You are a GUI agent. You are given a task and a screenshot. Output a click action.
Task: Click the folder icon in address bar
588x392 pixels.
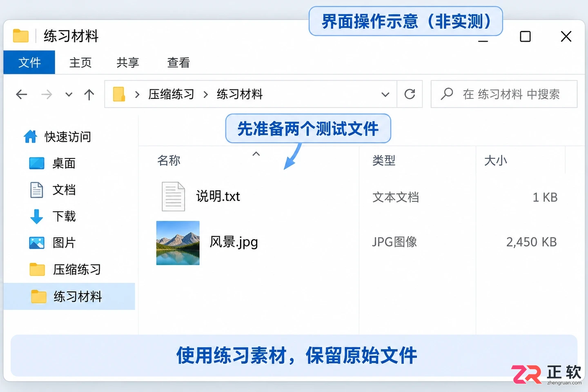pos(119,94)
